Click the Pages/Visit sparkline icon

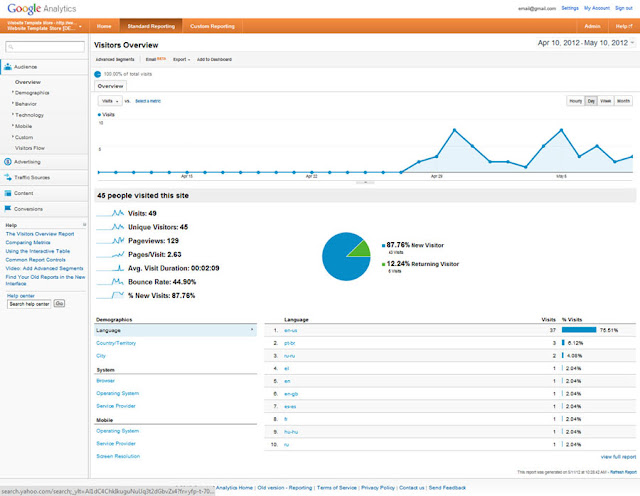pos(111,254)
